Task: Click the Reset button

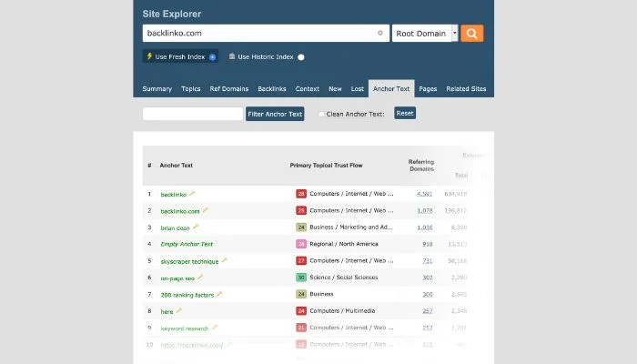Action: pyautogui.click(x=405, y=113)
